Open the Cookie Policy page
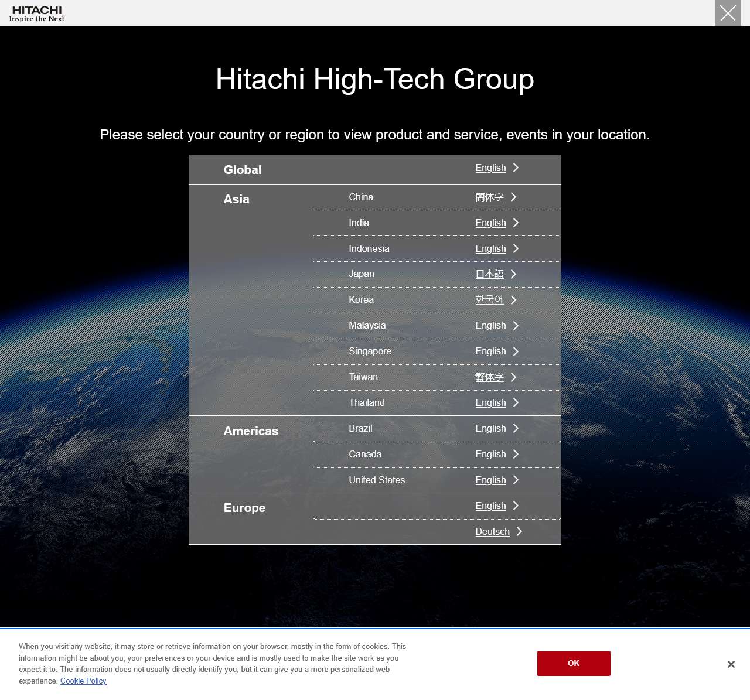Image resolution: width=750 pixels, height=700 pixels. (83, 681)
